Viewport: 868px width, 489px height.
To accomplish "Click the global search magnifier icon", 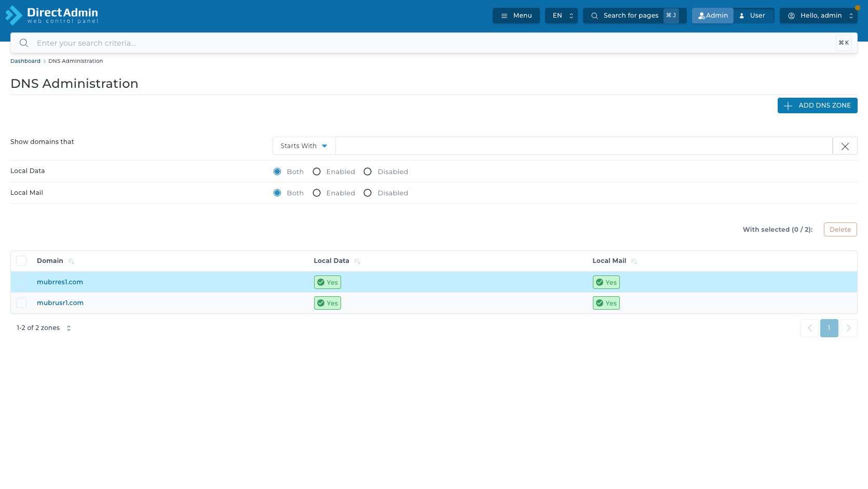I will coord(24,43).
